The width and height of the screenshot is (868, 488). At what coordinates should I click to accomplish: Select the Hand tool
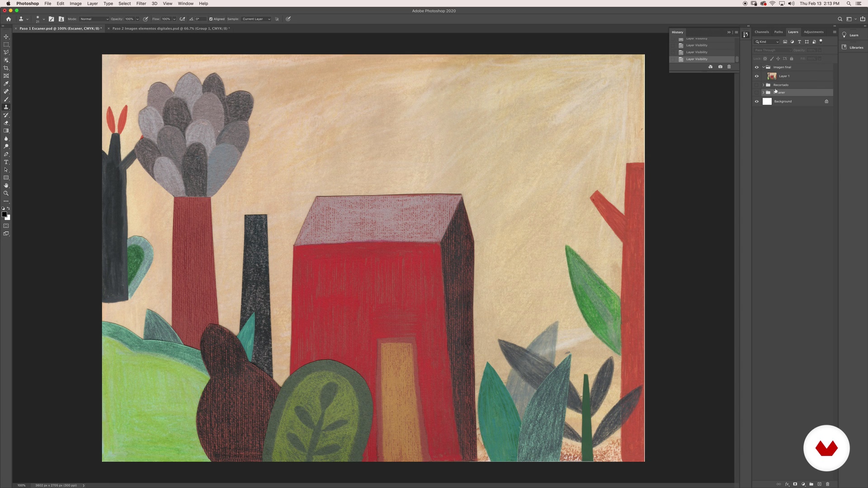(x=6, y=186)
